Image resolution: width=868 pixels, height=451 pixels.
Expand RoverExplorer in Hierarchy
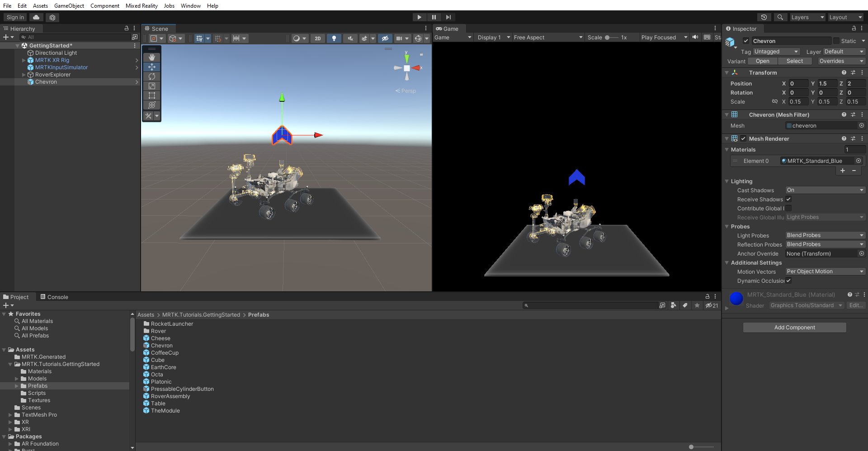click(x=24, y=75)
